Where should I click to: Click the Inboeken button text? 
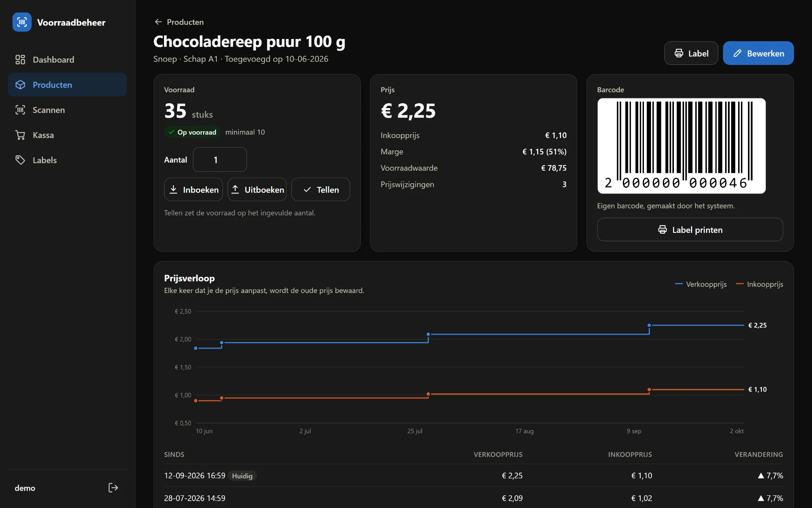201,190
